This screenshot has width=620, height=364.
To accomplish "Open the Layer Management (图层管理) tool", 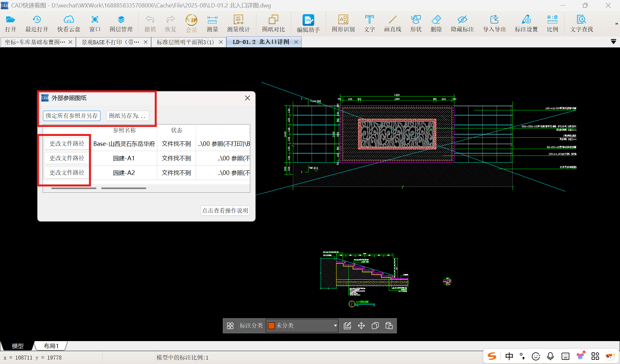I will tap(121, 24).
